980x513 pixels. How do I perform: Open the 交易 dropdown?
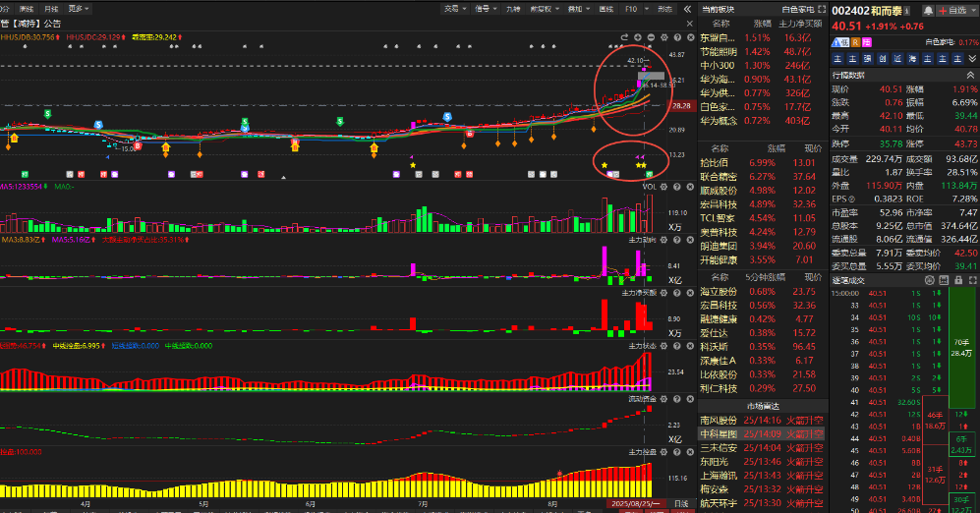tap(454, 9)
